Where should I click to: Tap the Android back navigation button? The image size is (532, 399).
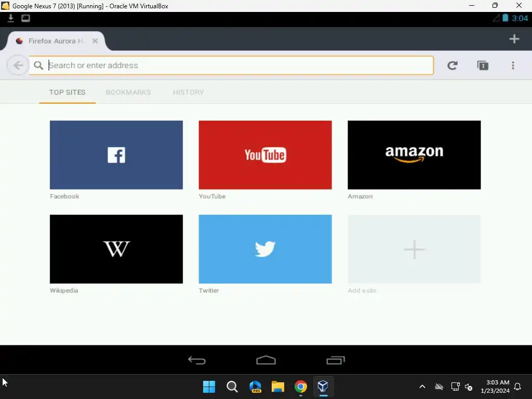coord(197,360)
